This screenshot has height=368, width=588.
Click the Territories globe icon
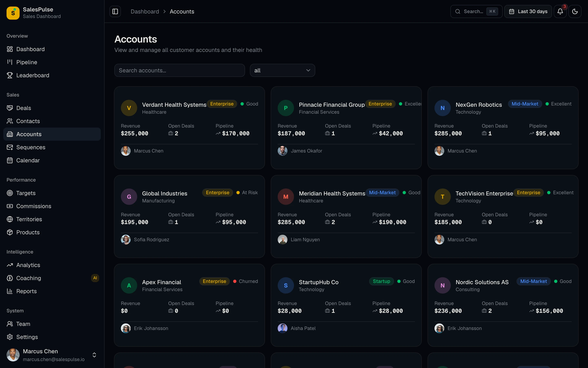tap(10, 219)
